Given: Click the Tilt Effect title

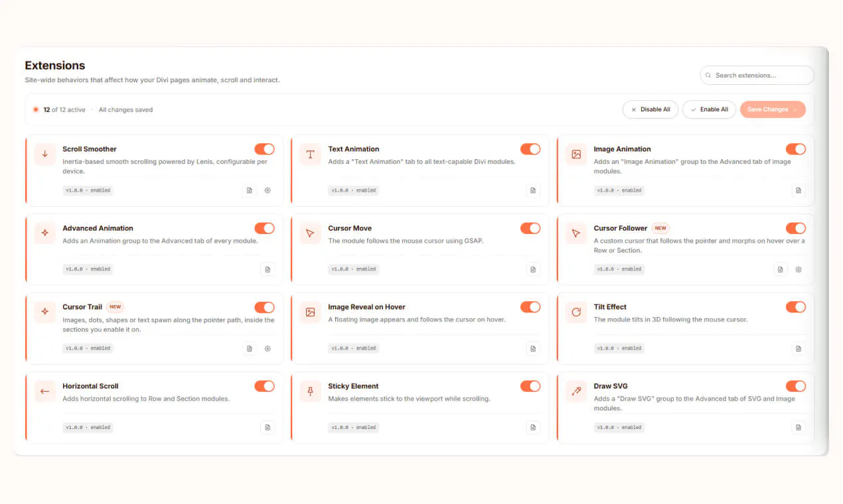Looking at the screenshot, I should [610, 307].
